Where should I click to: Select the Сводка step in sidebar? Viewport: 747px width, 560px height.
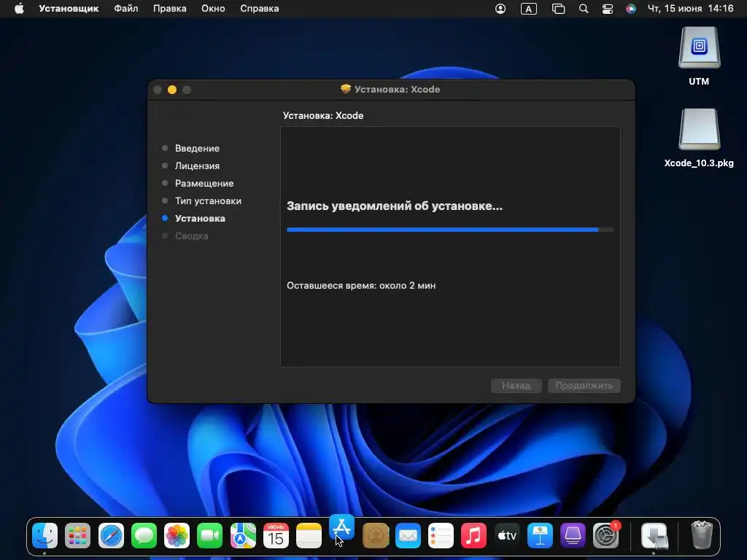(191, 236)
